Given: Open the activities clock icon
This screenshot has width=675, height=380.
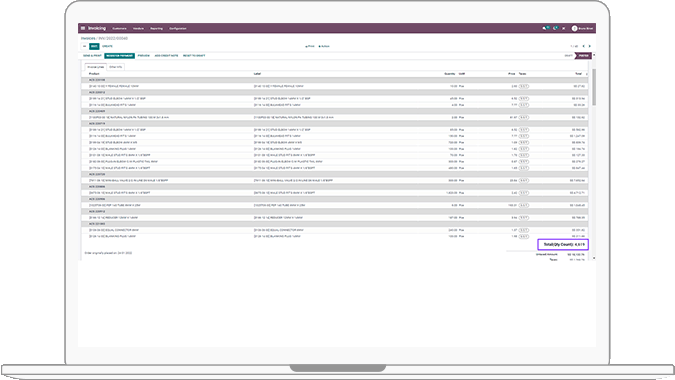Looking at the screenshot, I should 555,28.
